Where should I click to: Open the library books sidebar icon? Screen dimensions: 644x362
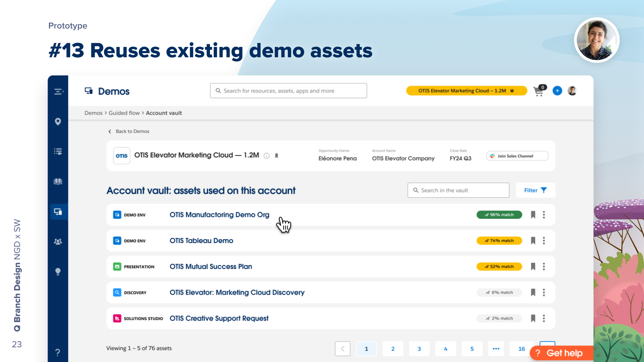(58, 181)
